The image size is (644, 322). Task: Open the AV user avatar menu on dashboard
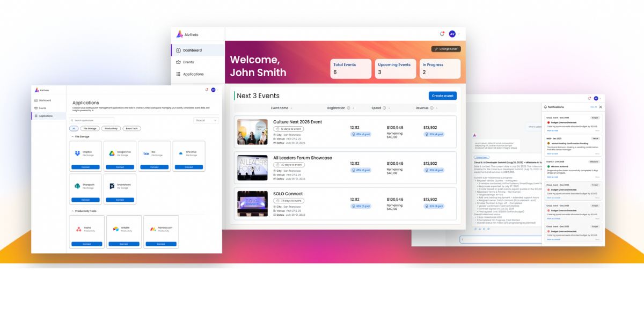[x=452, y=34]
